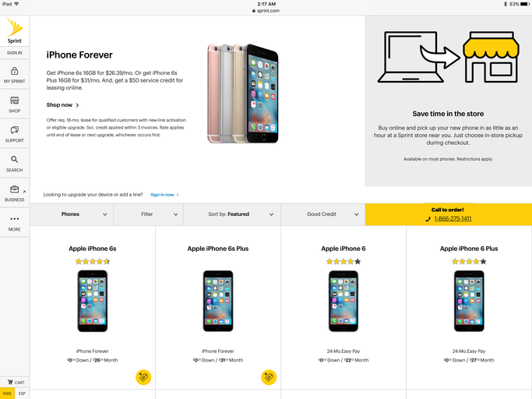This screenshot has height=399, width=532.
Task: Open the Business briefcase icon
Action: click(14, 189)
